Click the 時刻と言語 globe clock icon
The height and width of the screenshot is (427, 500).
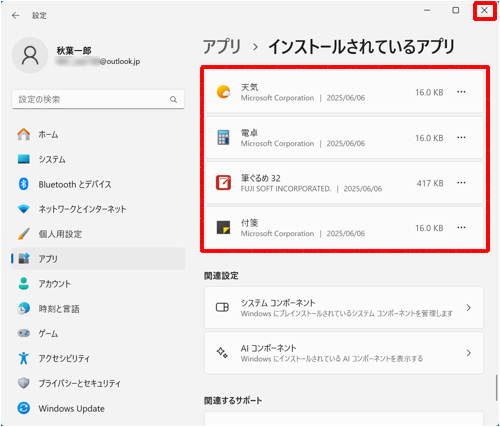[x=24, y=309]
